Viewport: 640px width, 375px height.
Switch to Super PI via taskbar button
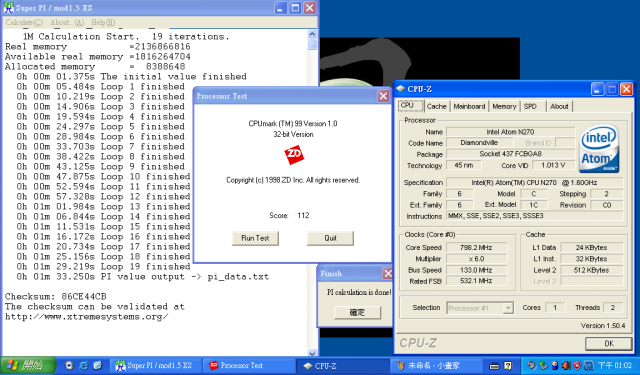pos(156,366)
